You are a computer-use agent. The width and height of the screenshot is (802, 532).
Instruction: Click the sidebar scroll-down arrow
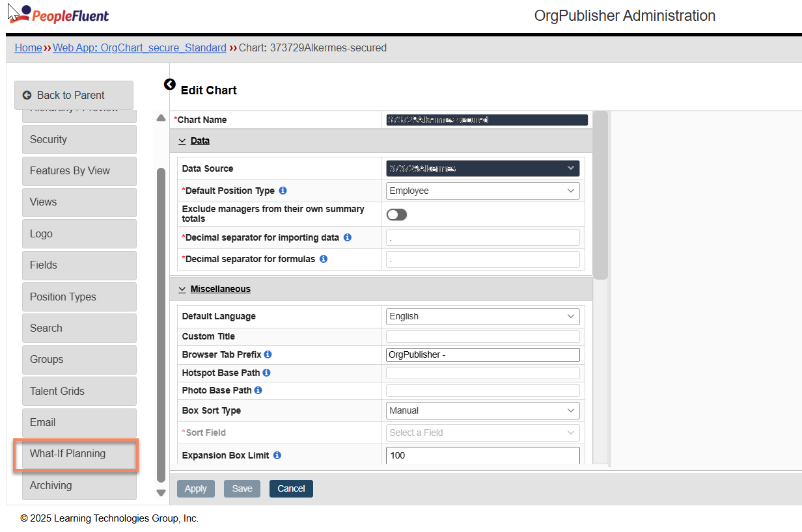(161, 492)
